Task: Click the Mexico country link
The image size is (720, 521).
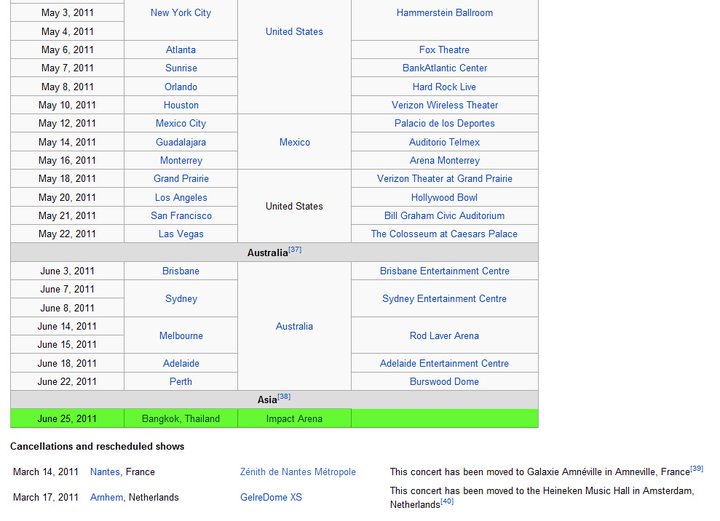Action: (x=294, y=142)
